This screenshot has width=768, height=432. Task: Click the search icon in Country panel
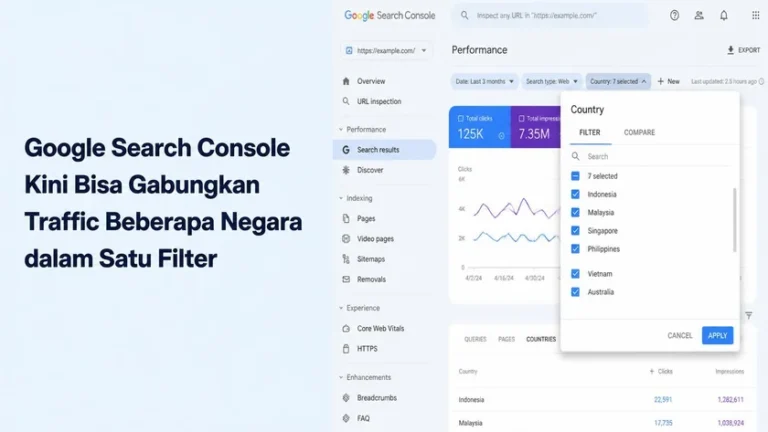tap(576, 156)
